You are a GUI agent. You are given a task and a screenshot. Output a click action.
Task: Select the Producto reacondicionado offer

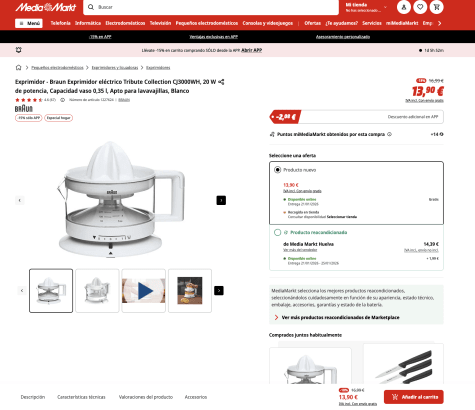point(277,232)
